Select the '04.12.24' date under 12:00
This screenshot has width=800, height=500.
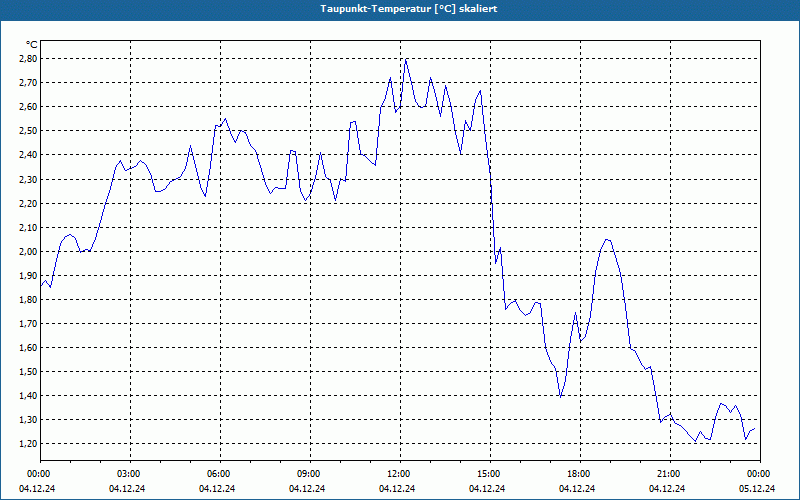coord(397,488)
